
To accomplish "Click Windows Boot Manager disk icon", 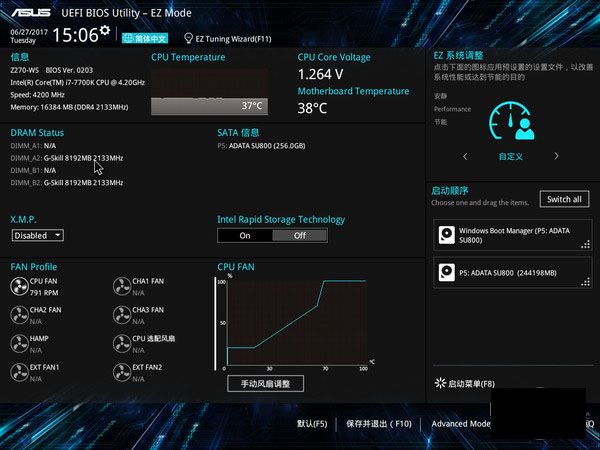I will [447, 235].
